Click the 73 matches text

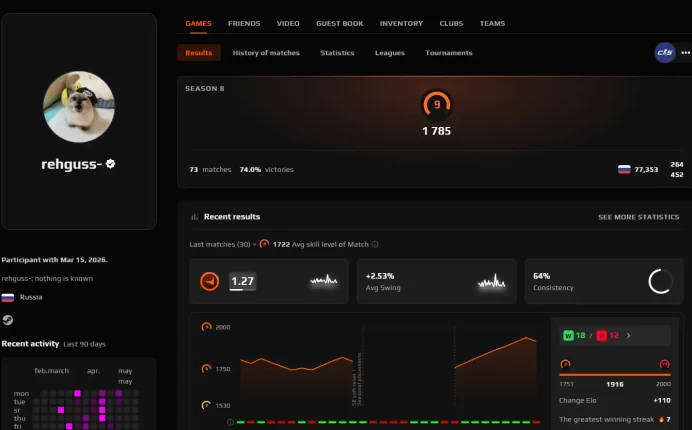(210, 170)
